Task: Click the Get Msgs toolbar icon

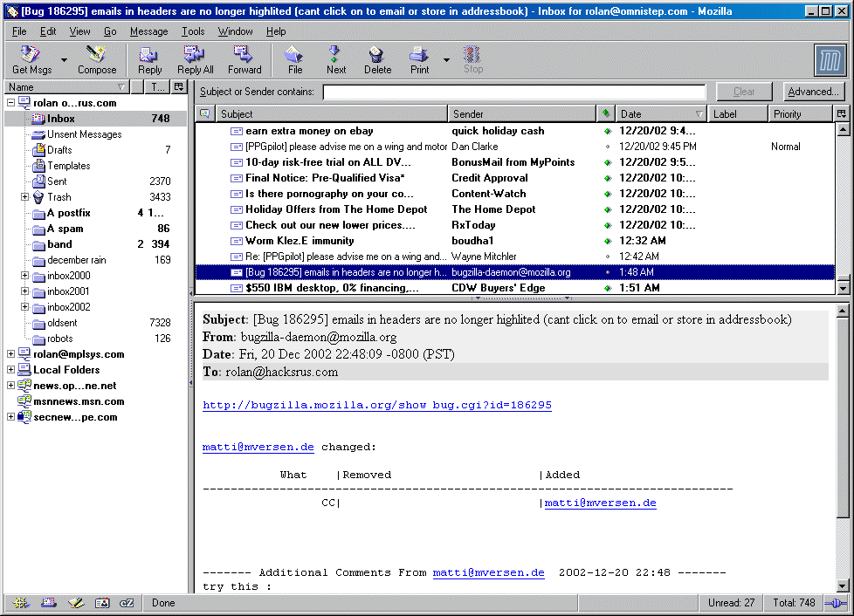Action: pyautogui.click(x=31, y=59)
